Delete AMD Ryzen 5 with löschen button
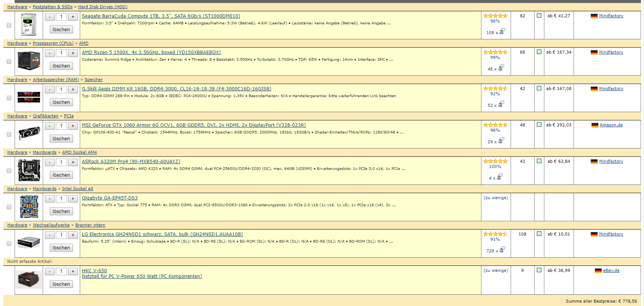The width and height of the screenshot is (644, 306). pyautogui.click(x=61, y=66)
